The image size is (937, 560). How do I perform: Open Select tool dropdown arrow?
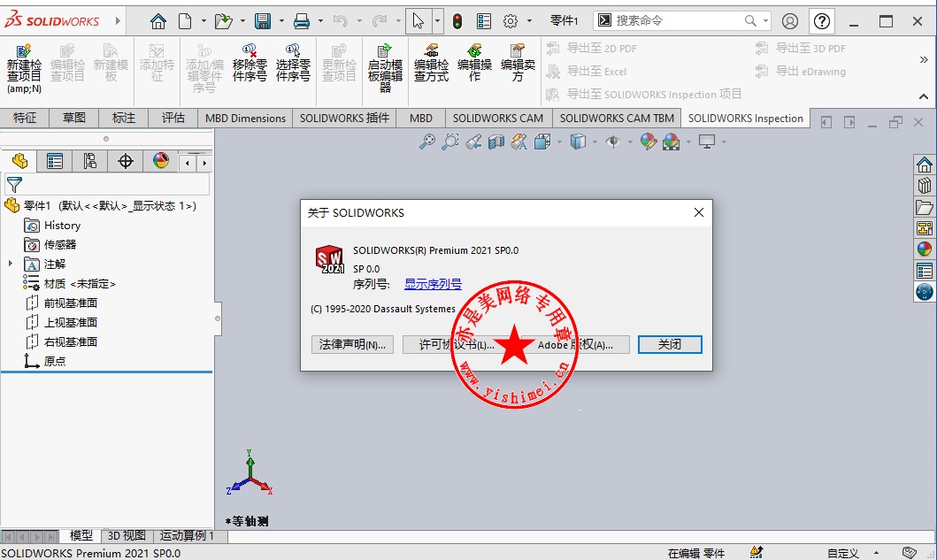(x=437, y=21)
